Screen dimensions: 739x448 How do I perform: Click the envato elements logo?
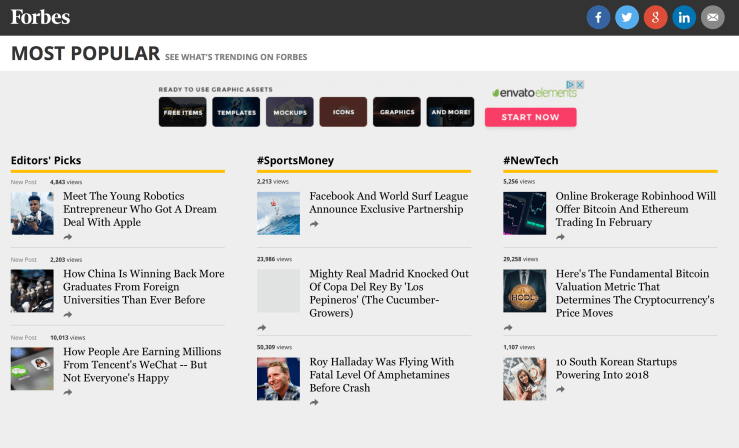click(x=534, y=92)
